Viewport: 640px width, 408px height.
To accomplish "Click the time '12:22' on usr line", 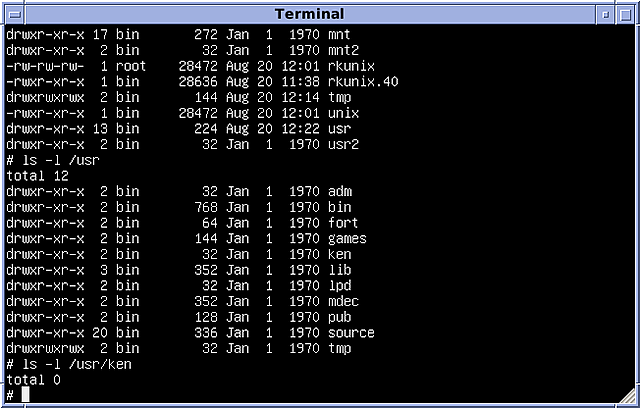I will click(300, 129).
